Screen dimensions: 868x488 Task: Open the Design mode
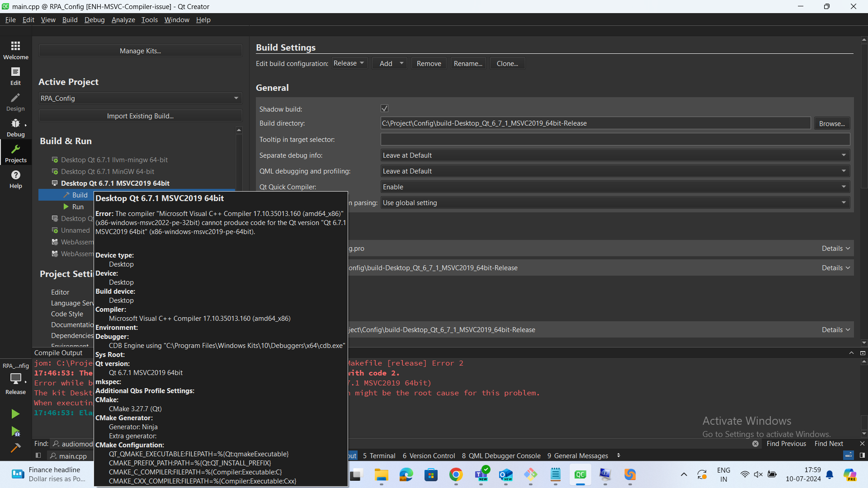click(x=16, y=102)
